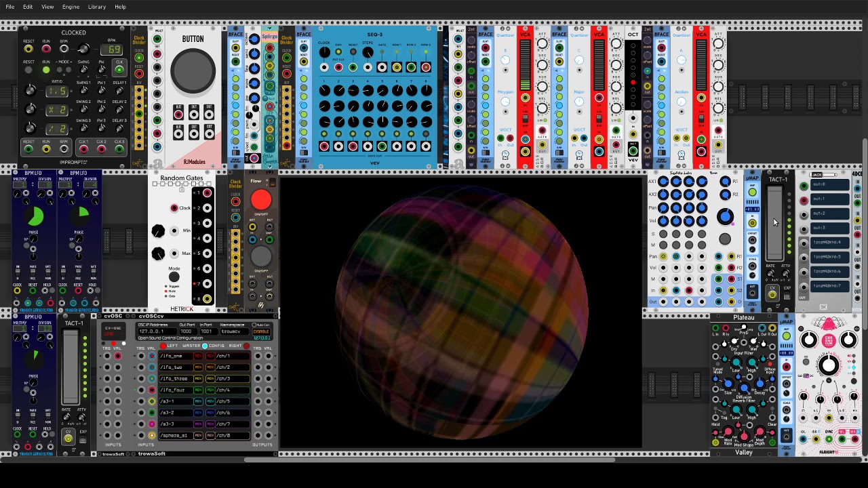Click the Clocked RESET push button
The height and width of the screenshot is (488, 868).
[28, 70]
